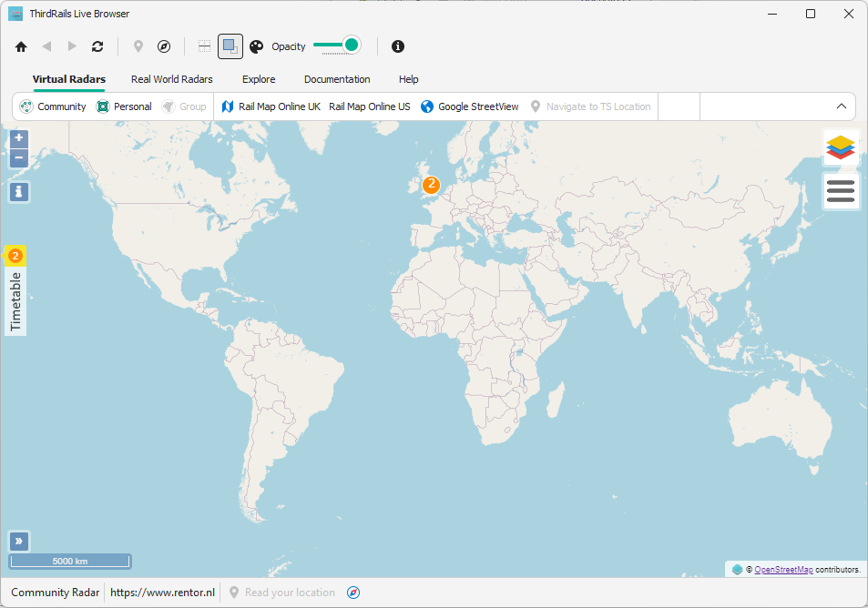
Task: Click the map info 'i' button
Action: [19, 192]
